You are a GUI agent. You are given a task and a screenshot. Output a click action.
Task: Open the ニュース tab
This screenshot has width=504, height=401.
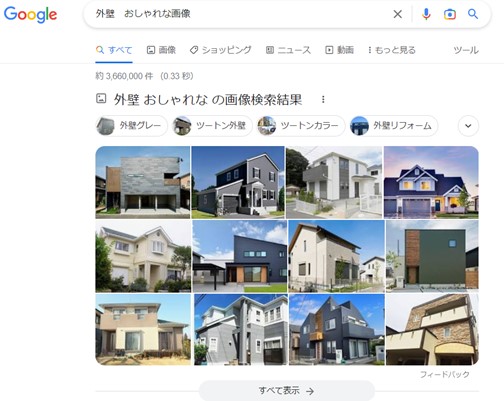point(288,50)
